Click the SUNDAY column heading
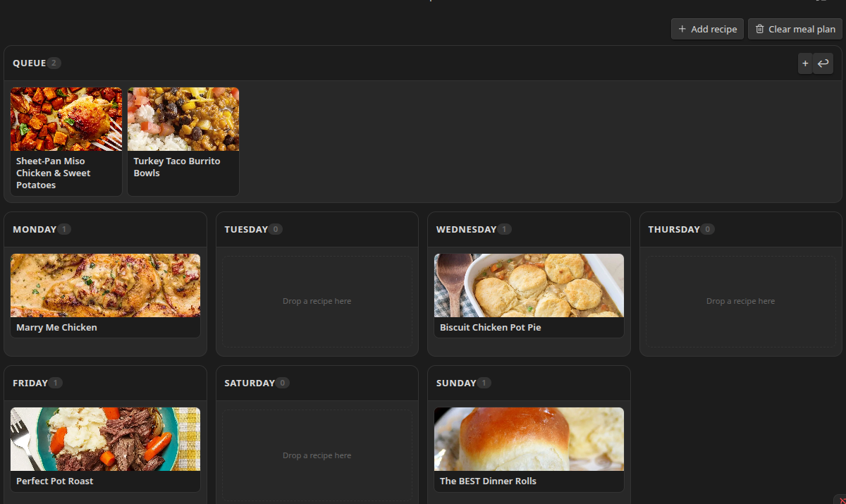 click(456, 383)
